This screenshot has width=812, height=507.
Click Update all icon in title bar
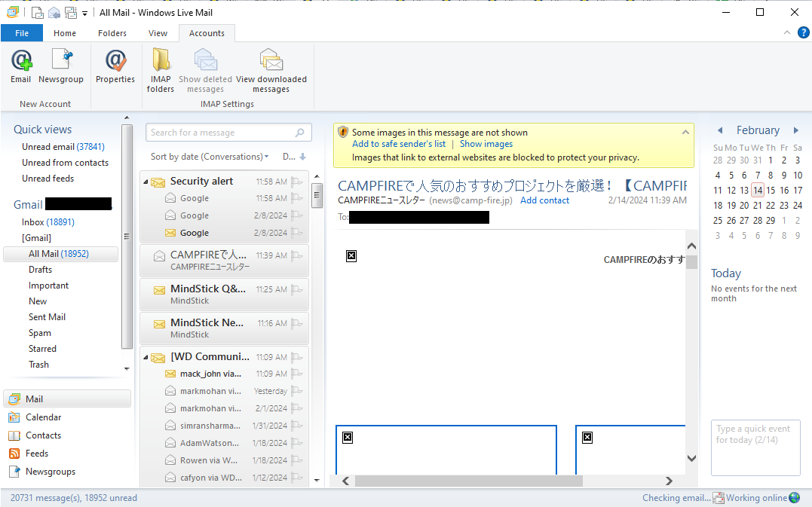pyautogui.click(x=71, y=13)
